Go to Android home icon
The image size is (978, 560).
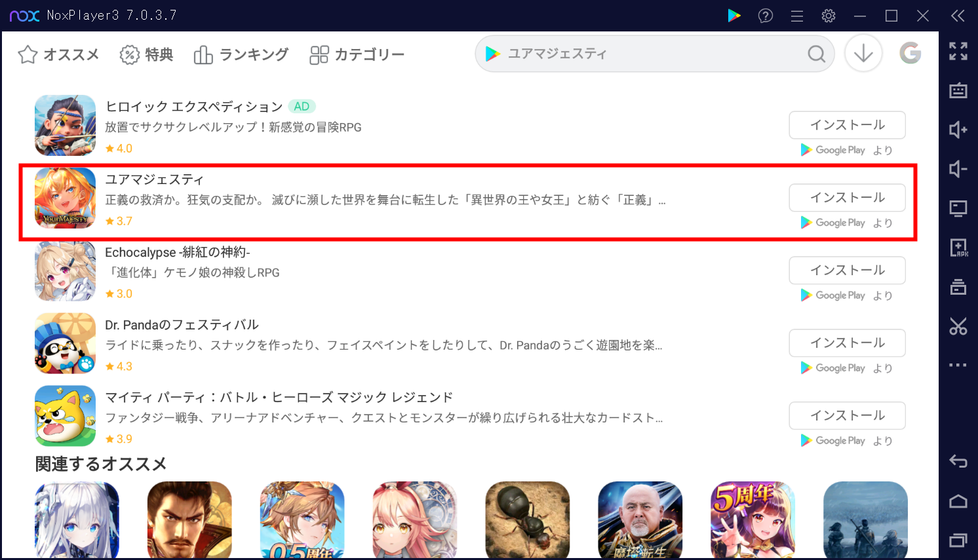pyautogui.click(x=958, y=502)
